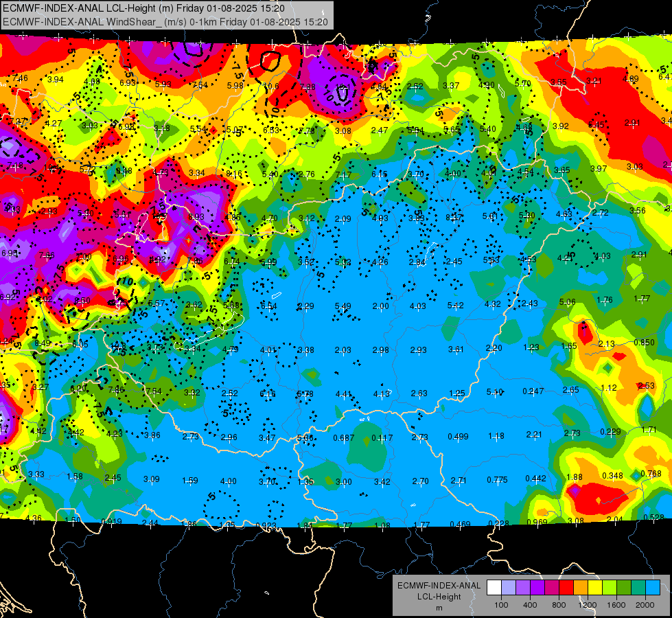Click the WindShear 0-1km title line
Image resolution: width=672 pixels, height=618 pixels.
pos(165,22)
